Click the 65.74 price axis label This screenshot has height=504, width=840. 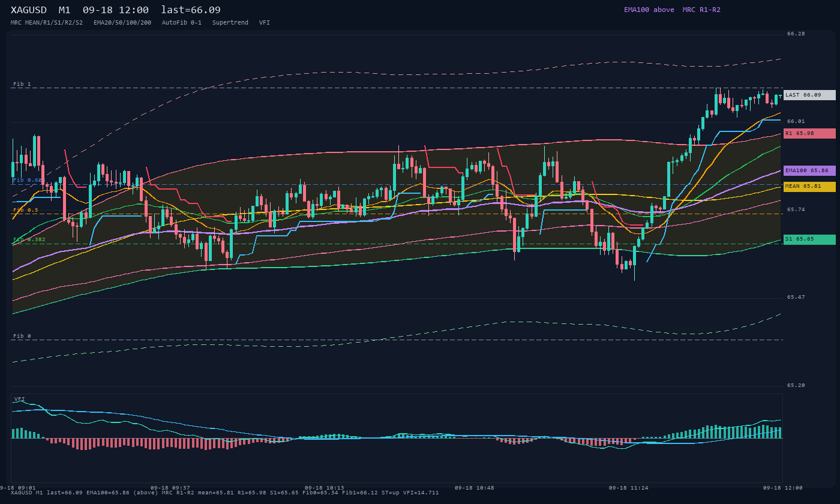pos(796,209)
